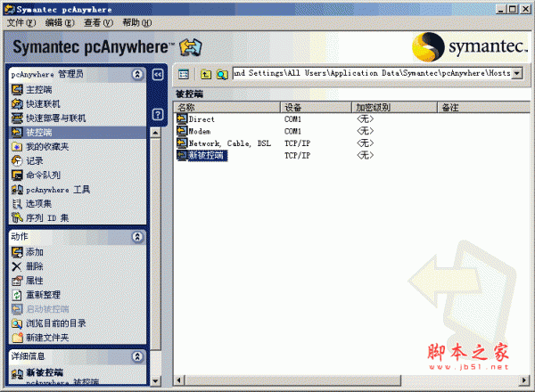Open 属性 properties action
Screen dimensions: 535x392
pyautogui.click(x=28, y=281)
